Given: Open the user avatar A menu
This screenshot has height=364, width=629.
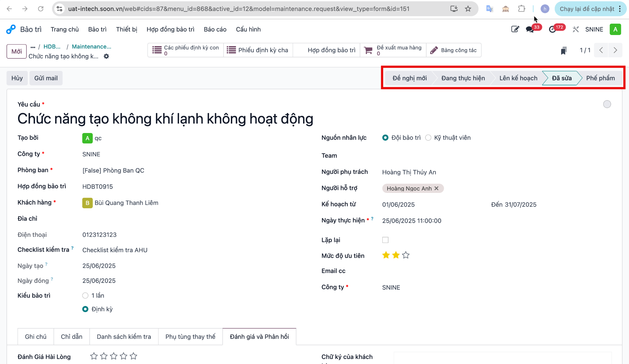Looking at the screenshot, I should coord(615,29).
